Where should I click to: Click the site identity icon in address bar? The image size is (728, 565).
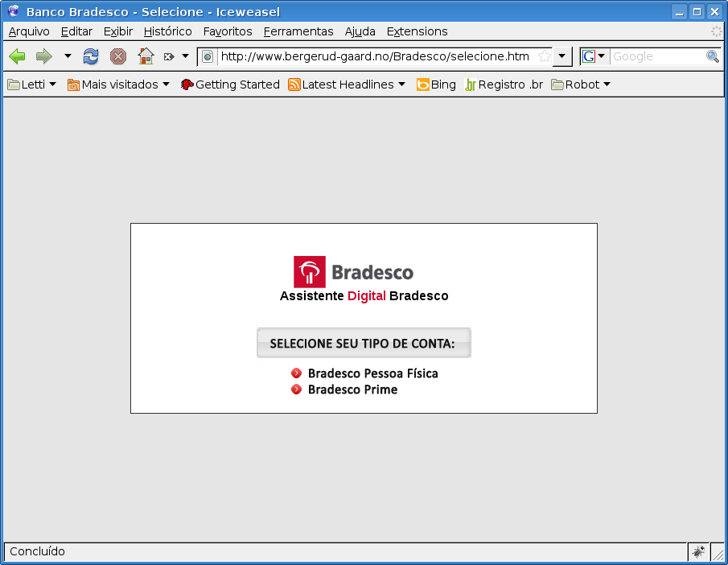point(208,56)
